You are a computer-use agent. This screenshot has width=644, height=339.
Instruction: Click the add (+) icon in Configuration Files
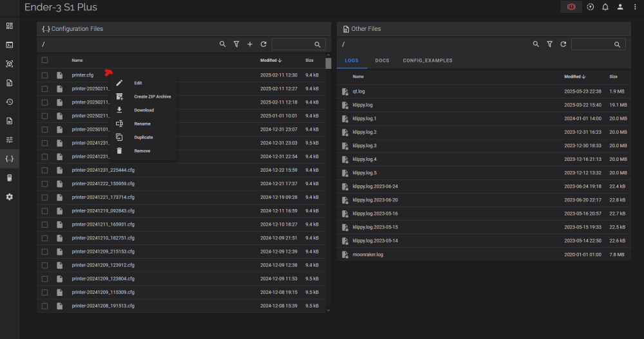point(250,44)
